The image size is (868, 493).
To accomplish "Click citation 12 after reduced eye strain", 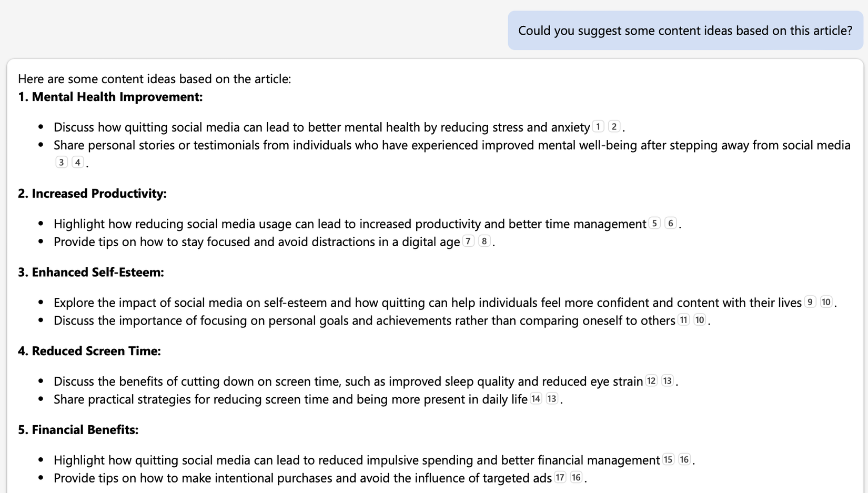I will (x=651, y=381).
